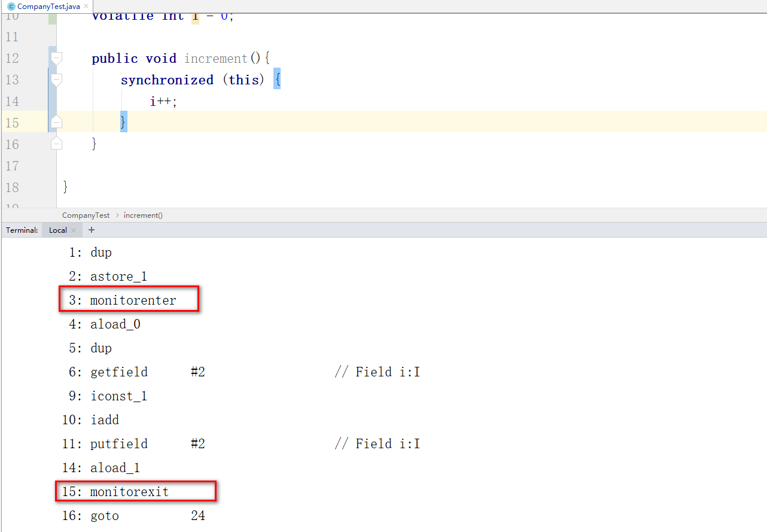This screenshot has height=532, width=767.
Task: Click the 'public void' keywords on line 12
Action: (x=134, y=58)
